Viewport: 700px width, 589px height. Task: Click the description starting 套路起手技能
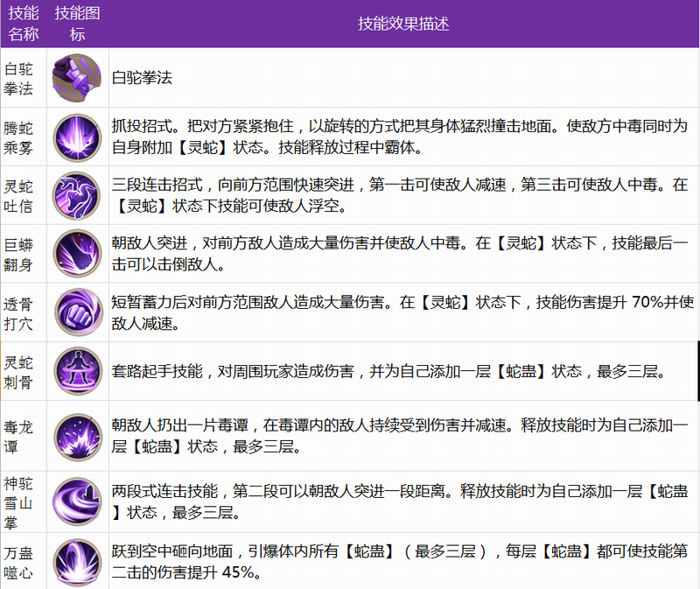(403, 371)
